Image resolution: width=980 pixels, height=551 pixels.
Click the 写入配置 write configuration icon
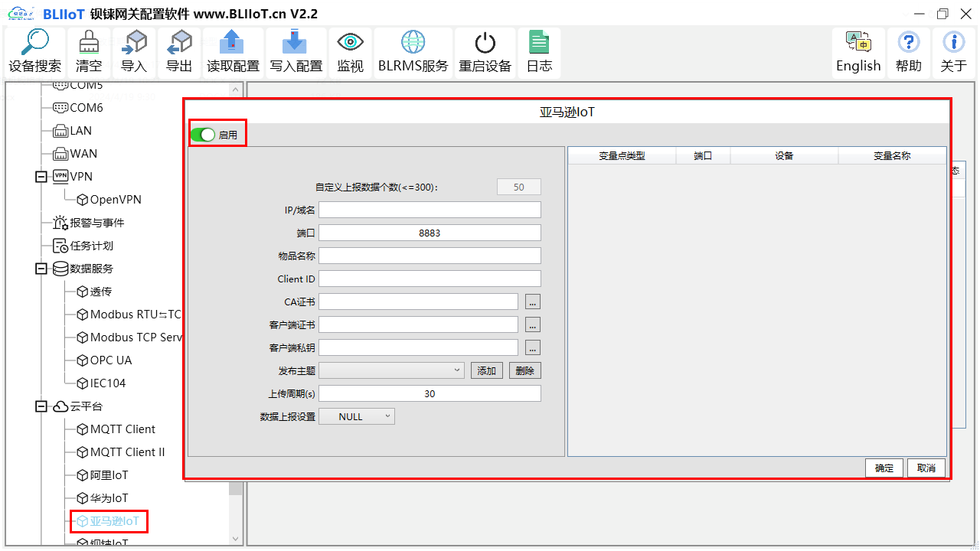(x=296, y=52)
